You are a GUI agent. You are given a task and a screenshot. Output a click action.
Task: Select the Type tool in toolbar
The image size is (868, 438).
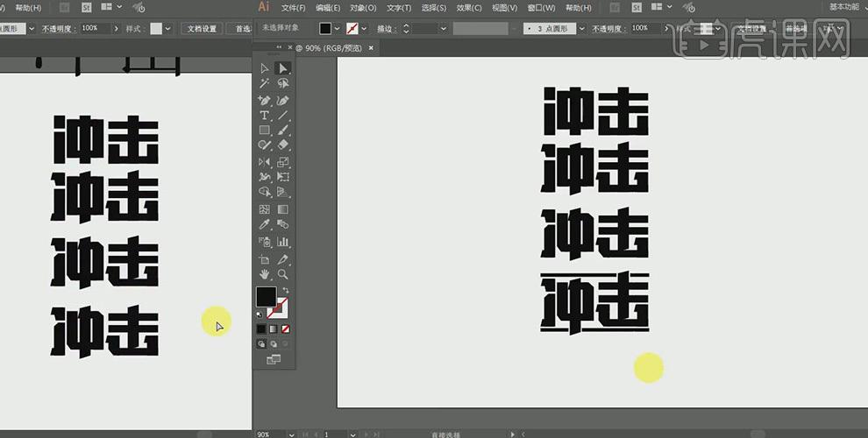(x=265, y=115)
